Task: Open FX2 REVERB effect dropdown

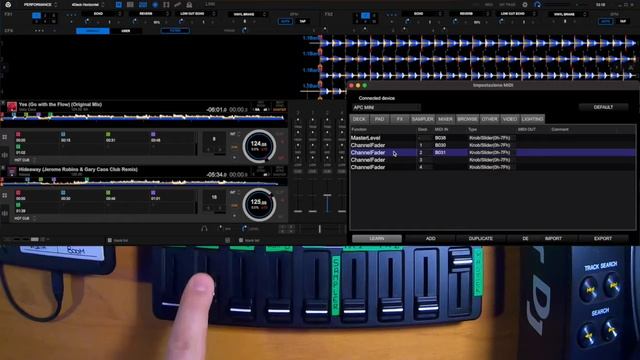Action: [469, 13]
